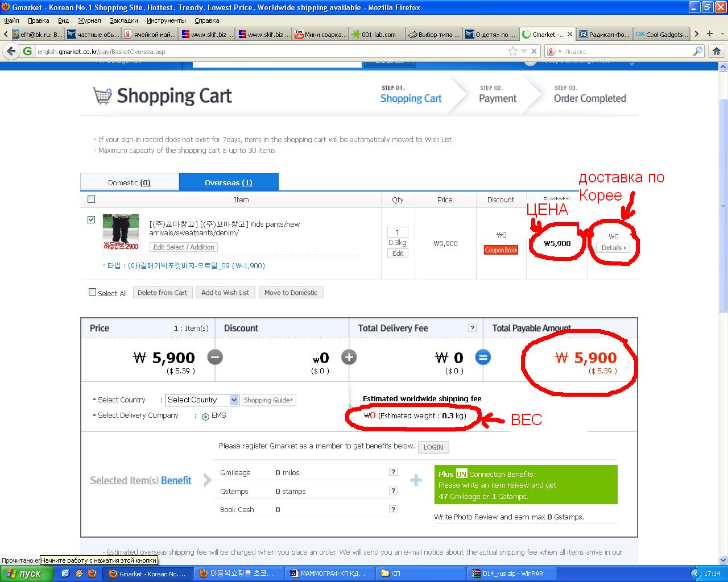Bookmark page with the star icon
This screenshot has height=582, width=728.
[x=513, y=51]
